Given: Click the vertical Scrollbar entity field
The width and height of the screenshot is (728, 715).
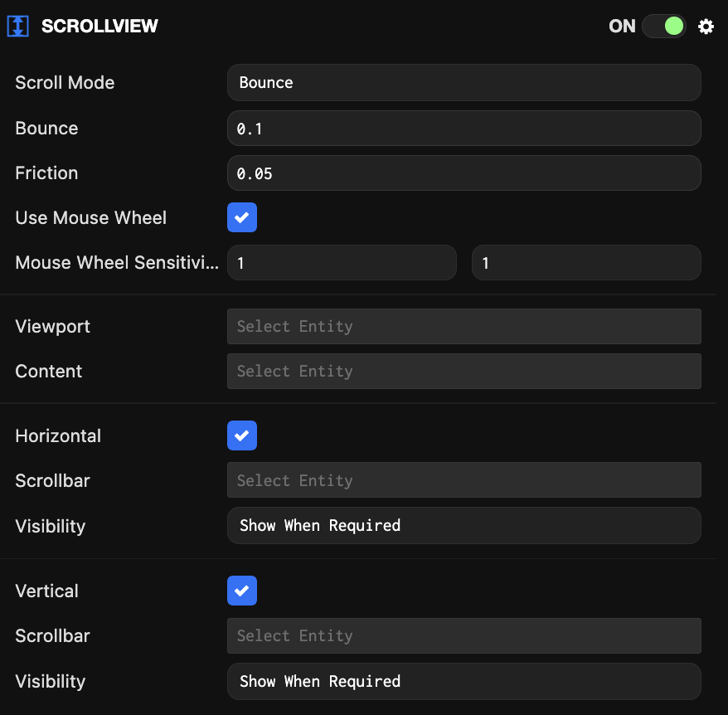Looking at the screenshot, I should pyautogui.click(x=463, y=635).
